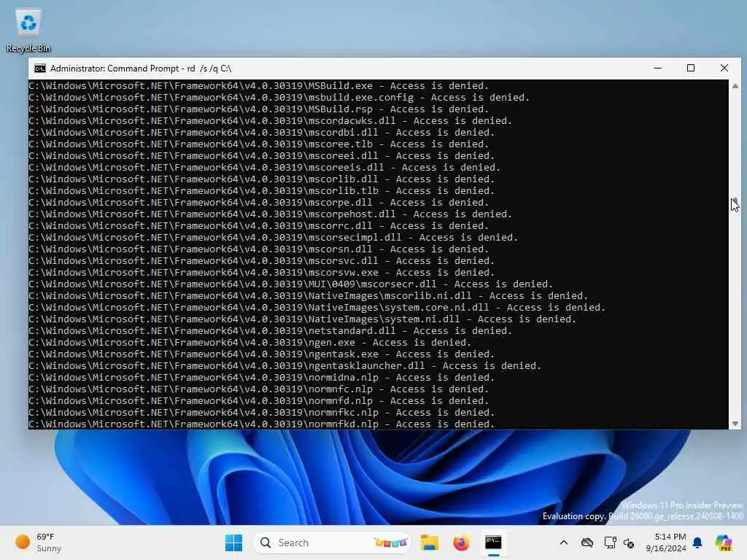Click the line containing mscorpehost.dll

pyautogui.click(x=271, y=214)
